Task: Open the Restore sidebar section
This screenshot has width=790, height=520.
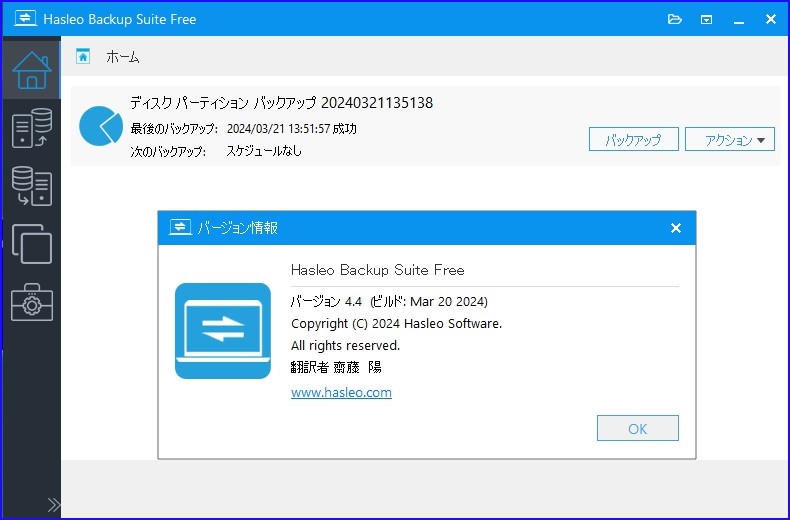Action: pos(32,186)
